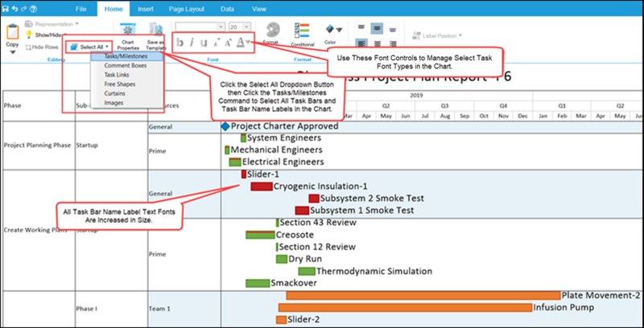
Task: Select the Creosote green task bar
Action: pyautogui.click(x=260, y=235)
